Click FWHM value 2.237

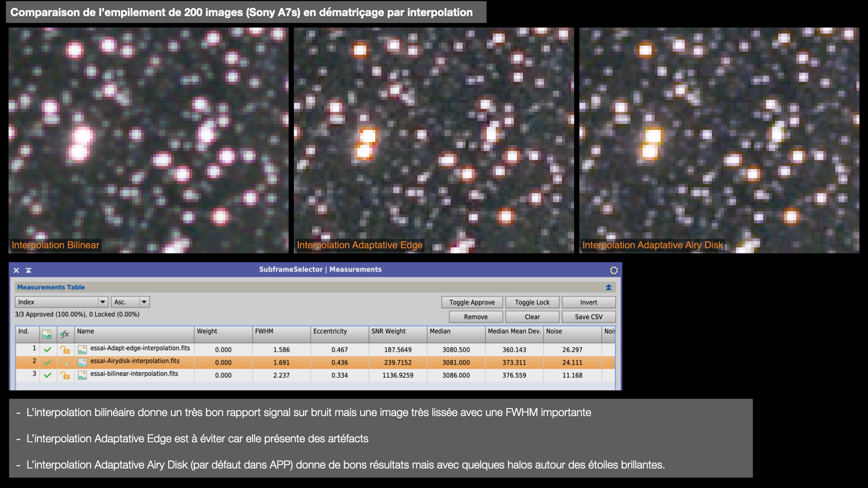[281, 375]
